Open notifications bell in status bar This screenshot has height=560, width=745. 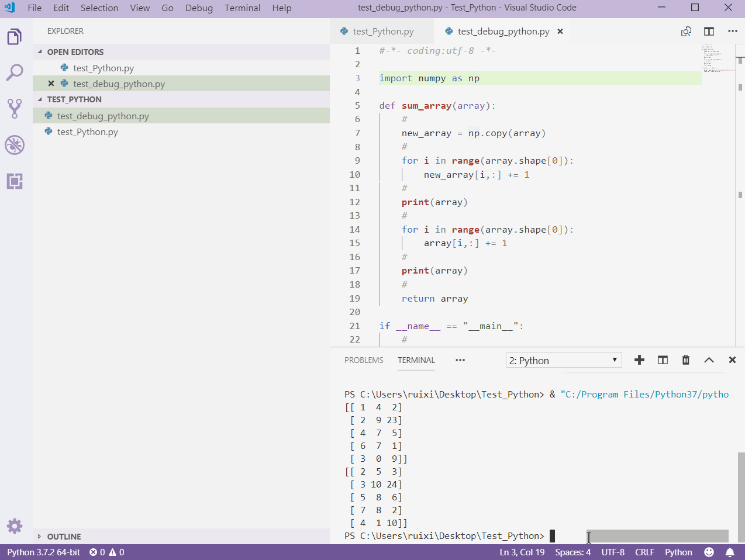pyautogui.click(x=730, y=552)
